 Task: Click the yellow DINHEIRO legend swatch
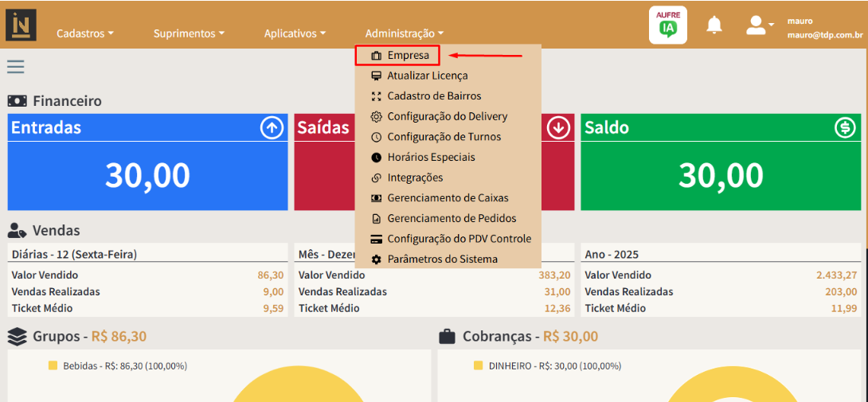(x=478, y=366)
